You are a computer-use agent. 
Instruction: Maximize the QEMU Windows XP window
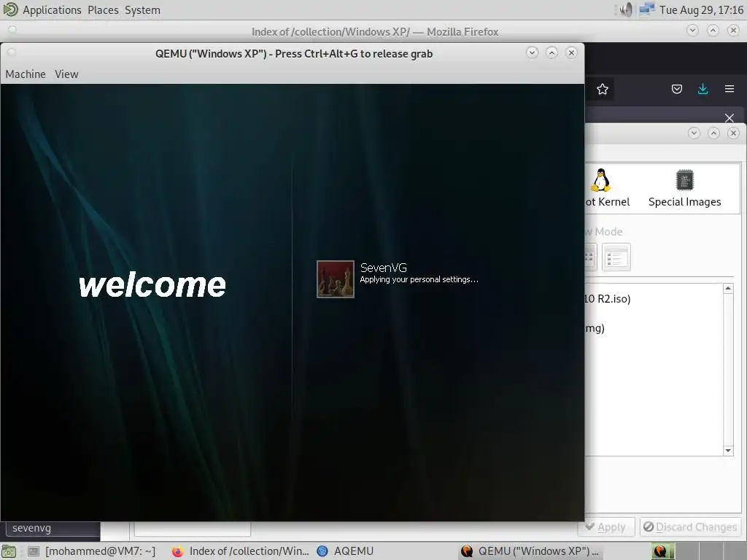[551, 52]
